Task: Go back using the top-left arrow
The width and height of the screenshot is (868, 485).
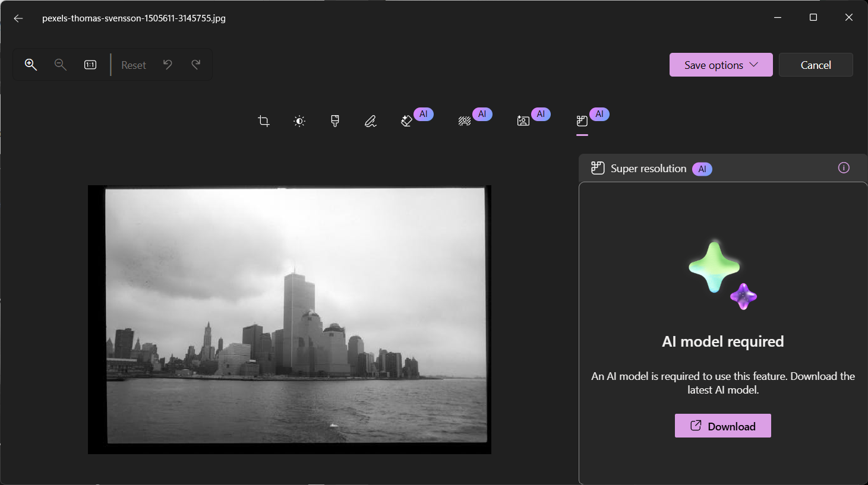Action: [18, 18]
